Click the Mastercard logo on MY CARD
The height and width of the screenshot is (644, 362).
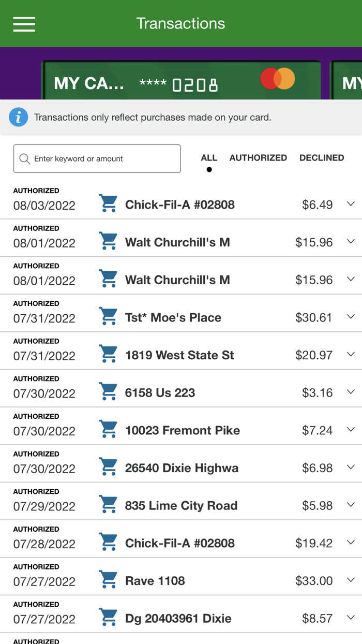[278, 78]
